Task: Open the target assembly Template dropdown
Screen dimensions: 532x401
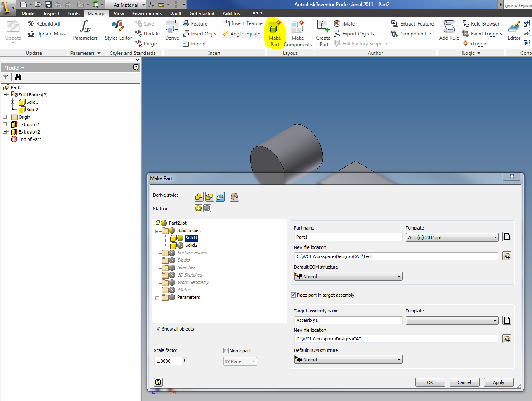Action: (452, 320)
